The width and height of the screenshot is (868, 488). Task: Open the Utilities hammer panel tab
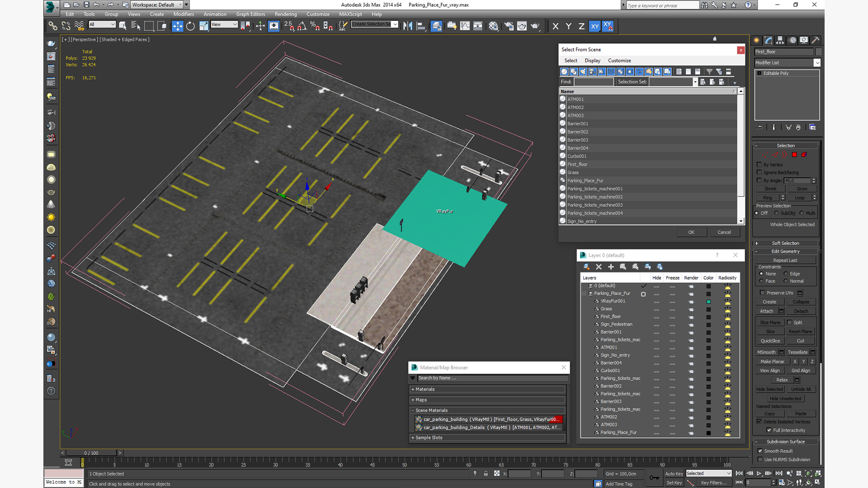tap(815, 40)
